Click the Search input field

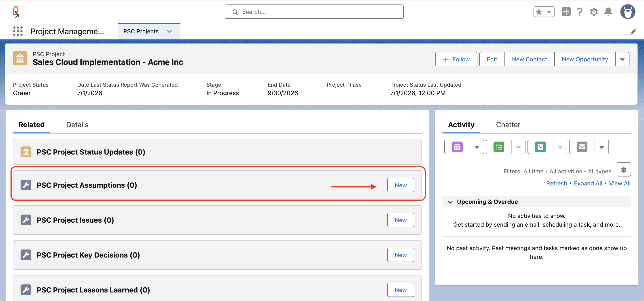tap(314, 12)
